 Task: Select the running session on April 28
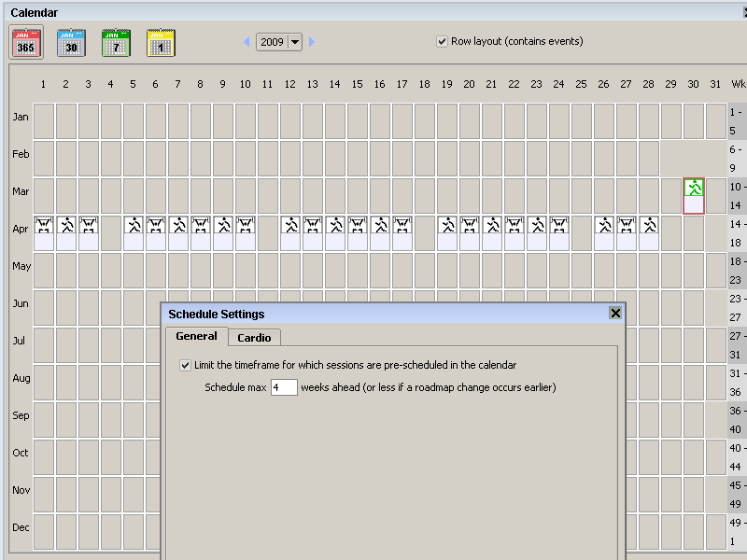coord(649,226)
